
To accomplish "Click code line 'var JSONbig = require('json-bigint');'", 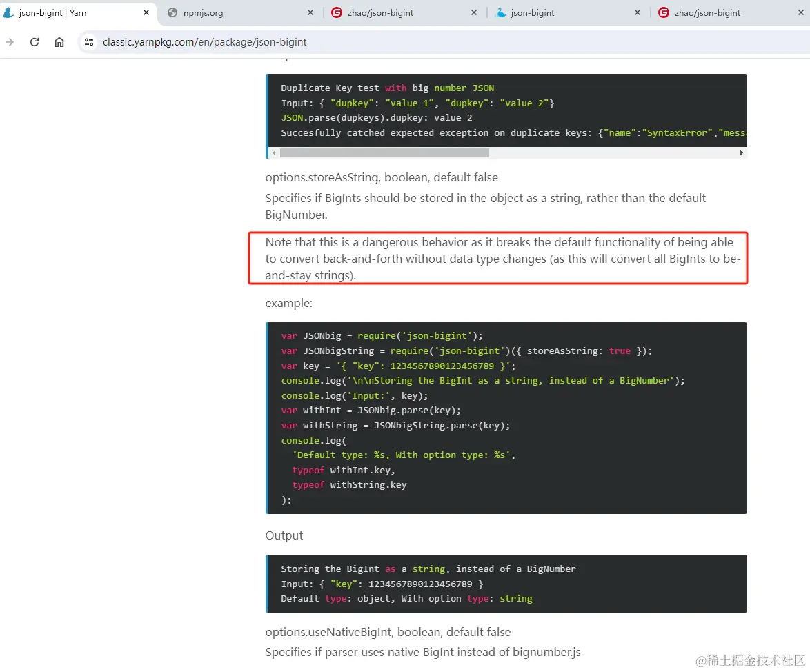I will pos(382,336).
